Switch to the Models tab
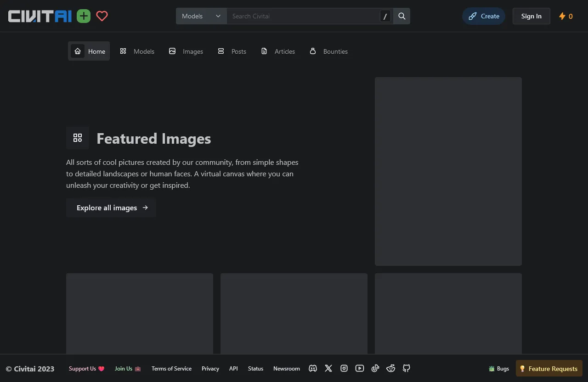 [137, 51]
